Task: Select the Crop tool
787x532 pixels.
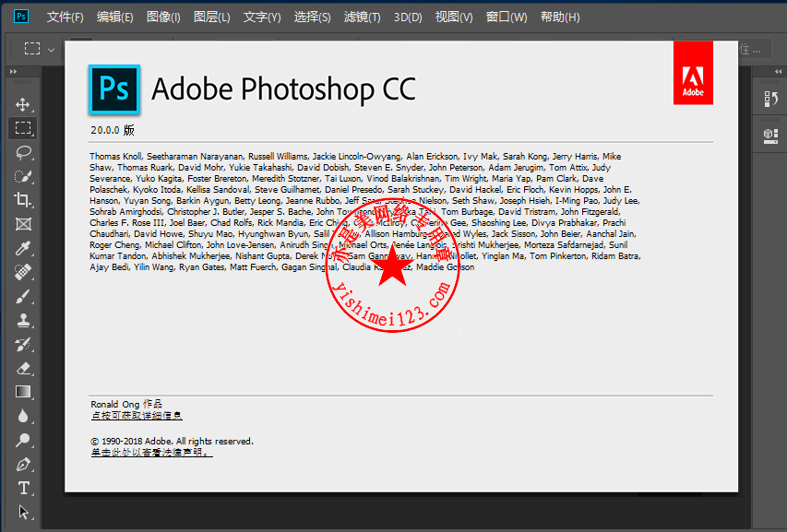Action: coord(22,200)
